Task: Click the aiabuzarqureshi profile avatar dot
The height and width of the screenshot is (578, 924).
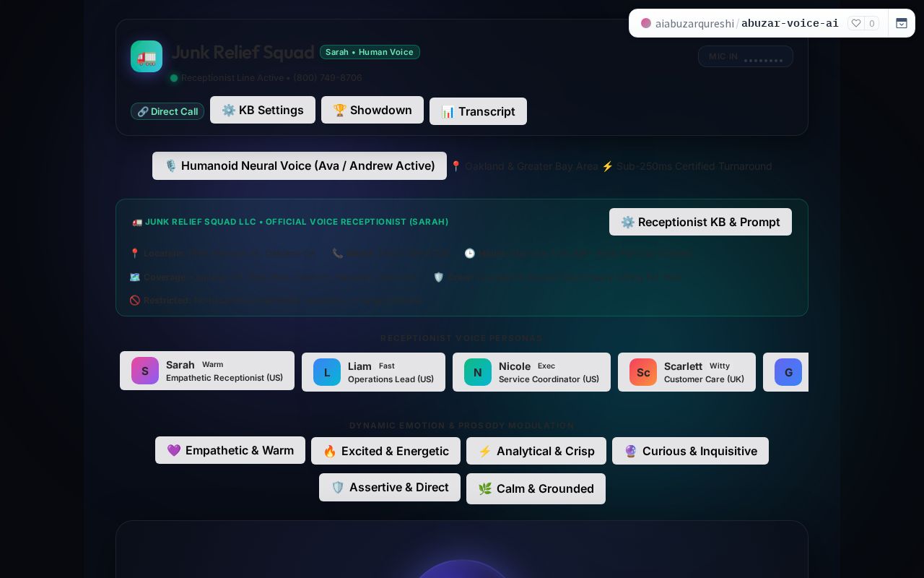Action: pyautogui.click(x=646, y=23)
